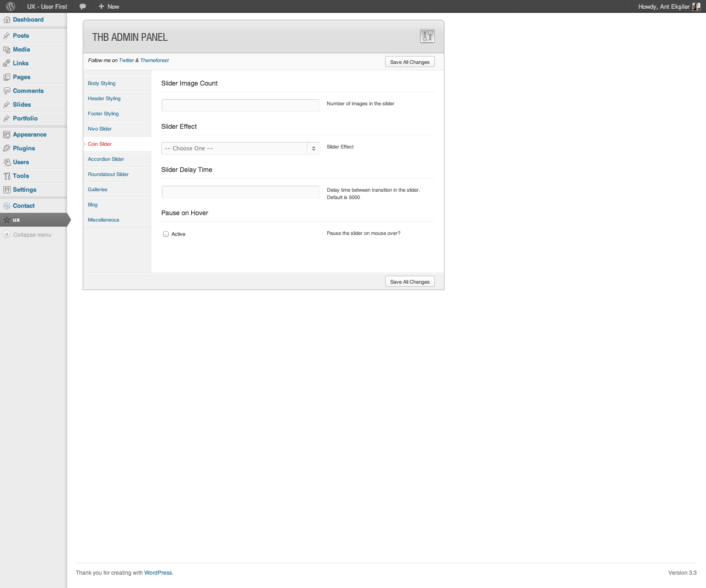706x588 pixels.
Task: Click the Slider Image Count input field
Action: click(x=240, y=105)
